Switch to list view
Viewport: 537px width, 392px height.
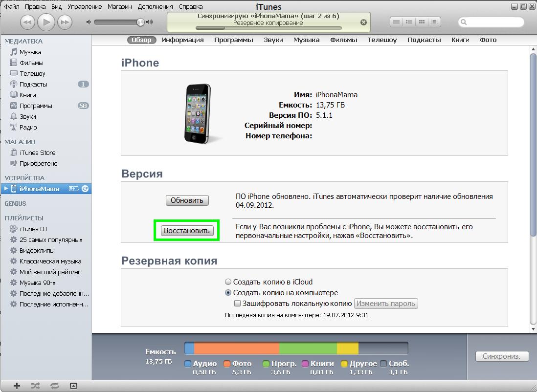point(396,22)
